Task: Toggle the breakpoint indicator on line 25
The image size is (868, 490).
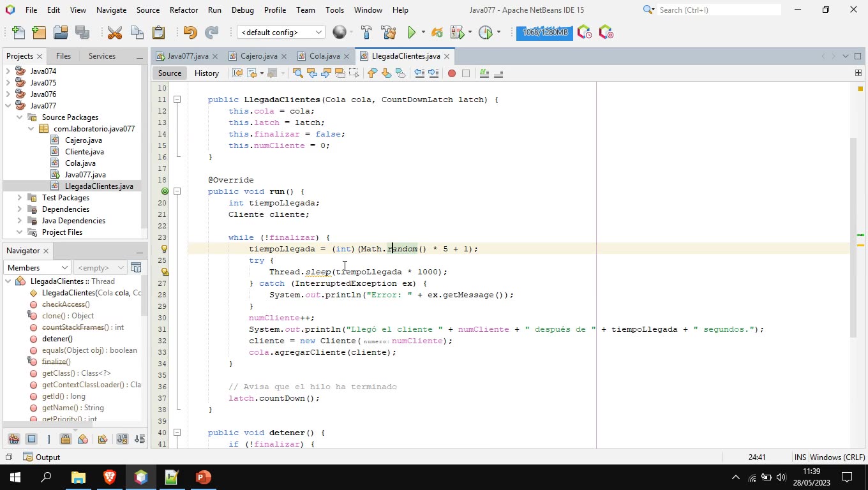Action: pos(161,260)
